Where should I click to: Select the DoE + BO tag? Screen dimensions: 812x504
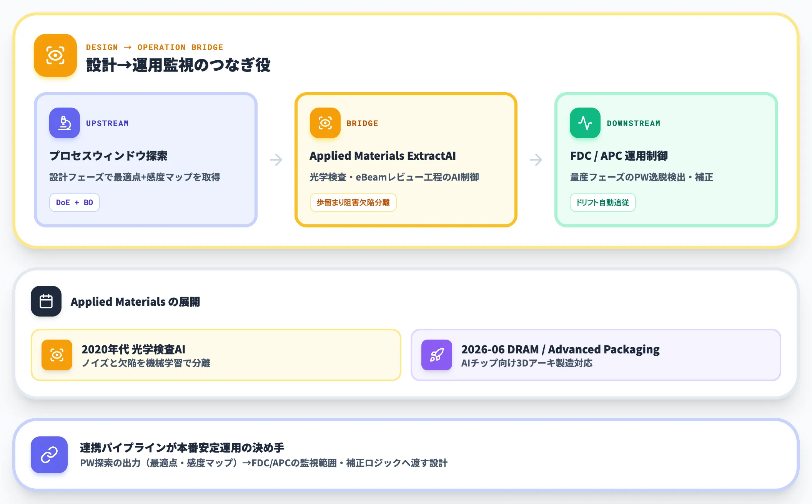coord(75,202)
